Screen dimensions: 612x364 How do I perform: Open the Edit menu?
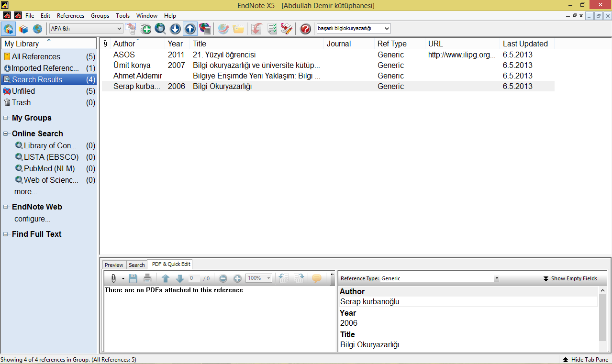[x=45, y=16]
